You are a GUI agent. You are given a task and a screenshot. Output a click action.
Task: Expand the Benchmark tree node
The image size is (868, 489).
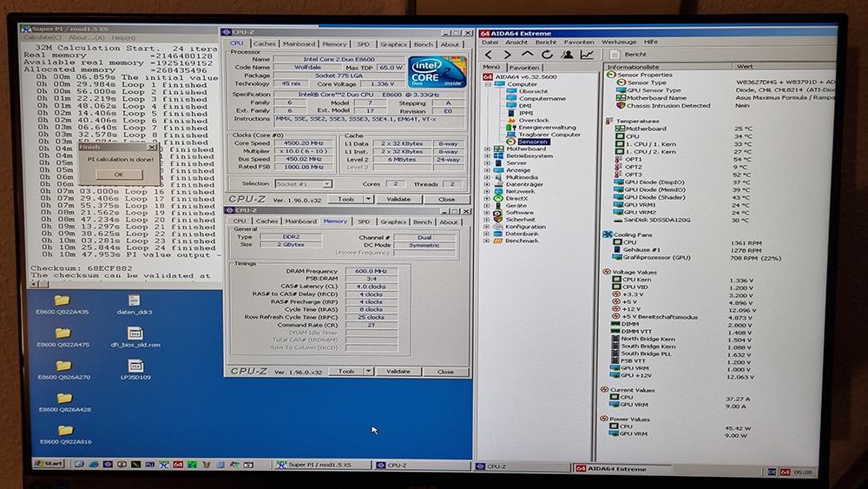[x=487, y=241]
